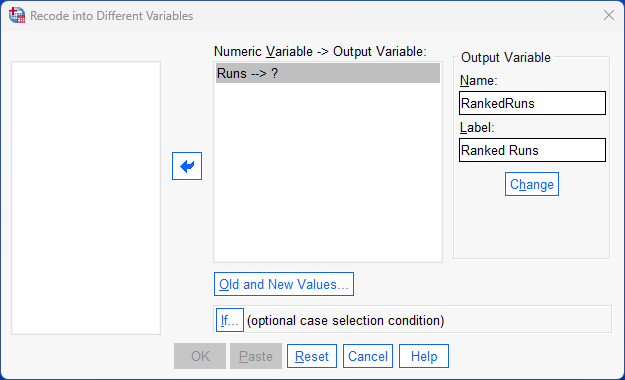Click the "(optional case selection condition)" text

tap(346, 321)
